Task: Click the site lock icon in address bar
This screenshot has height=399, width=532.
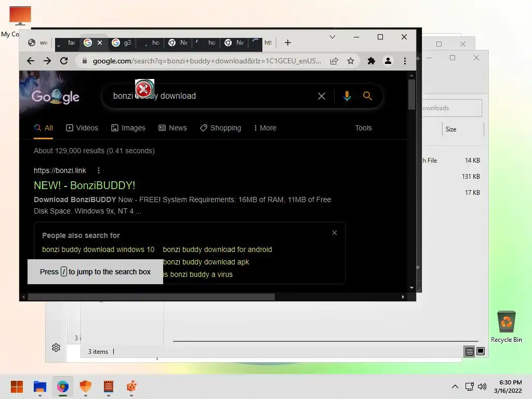Action: (x=85, y=61)
